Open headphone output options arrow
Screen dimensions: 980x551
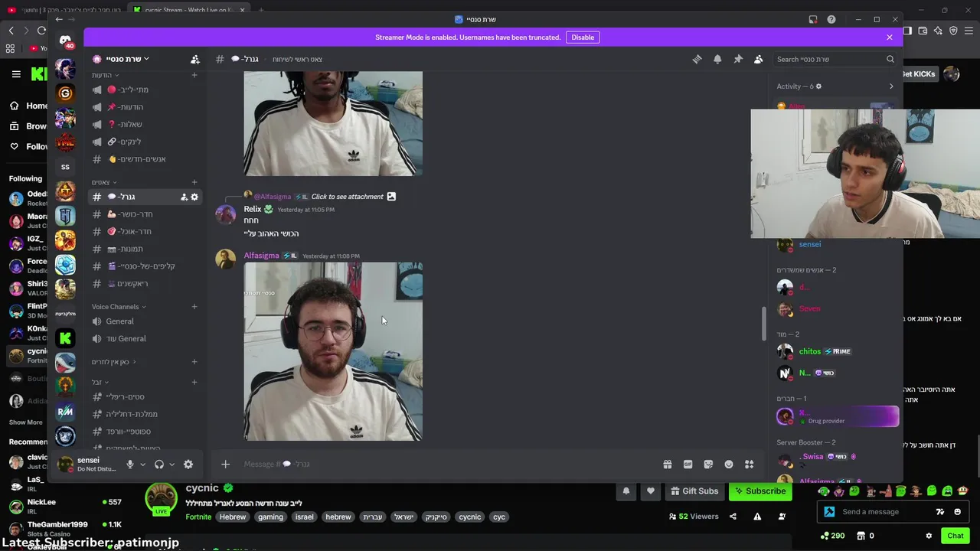171,465
